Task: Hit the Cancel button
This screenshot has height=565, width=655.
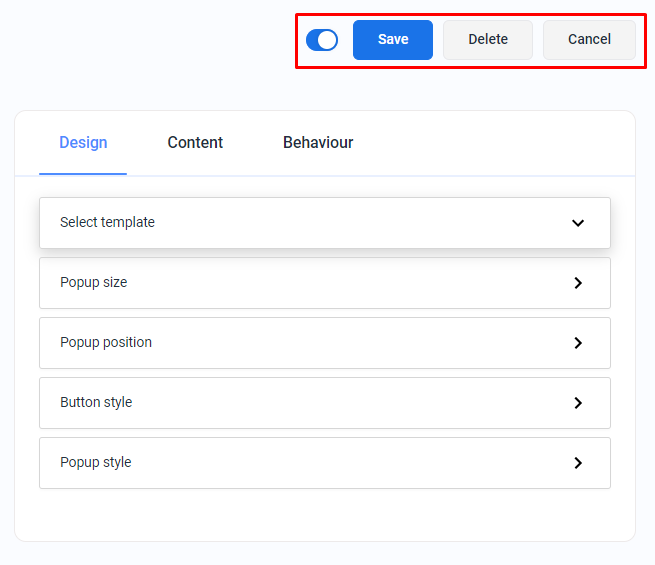Action: 589,40
